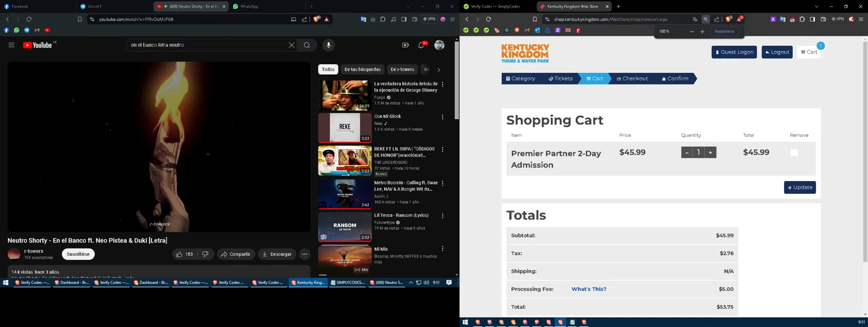Click the YouTube page vertical scrollbar

click(457, 81)
